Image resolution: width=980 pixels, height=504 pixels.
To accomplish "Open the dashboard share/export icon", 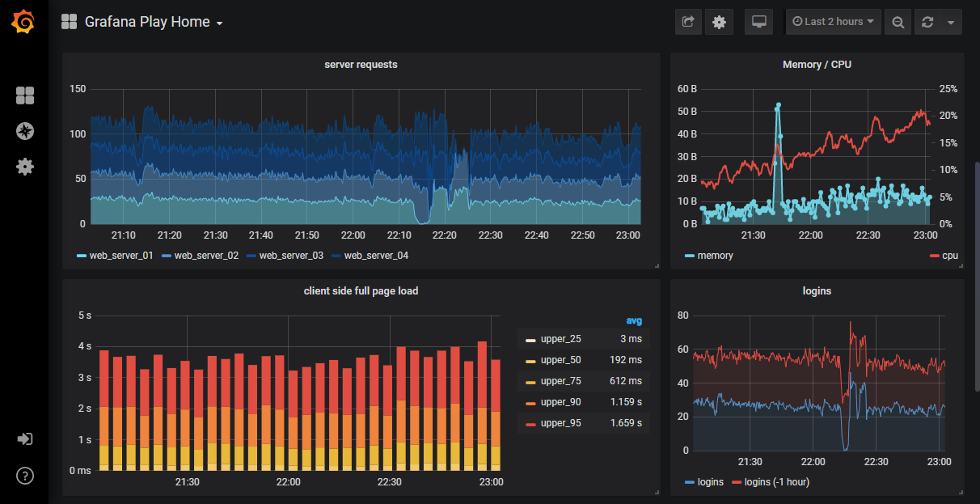I will pyautogui.click(x=688, y=22).
